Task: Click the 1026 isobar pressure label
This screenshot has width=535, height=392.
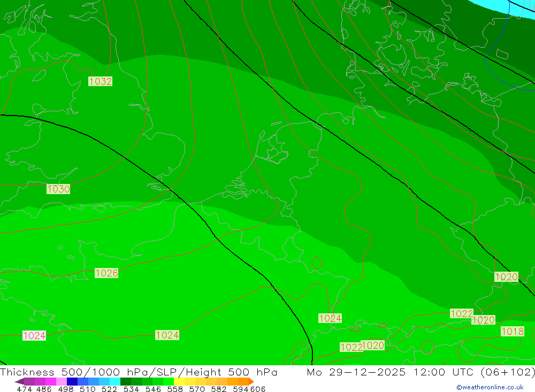Action: [x=106, y=273]
